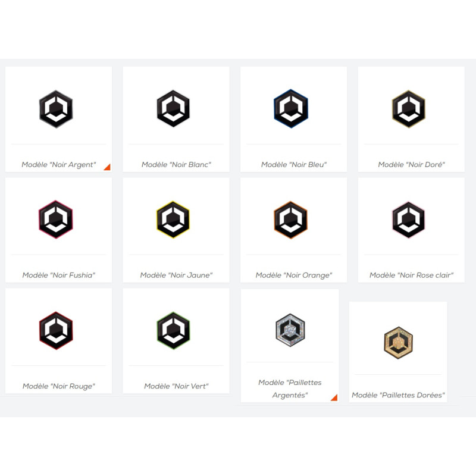This screenshot has height=476, width=476.
Task: Pick the red-bordered Noir Rouge hexagon
Action: tap(56, 331)
